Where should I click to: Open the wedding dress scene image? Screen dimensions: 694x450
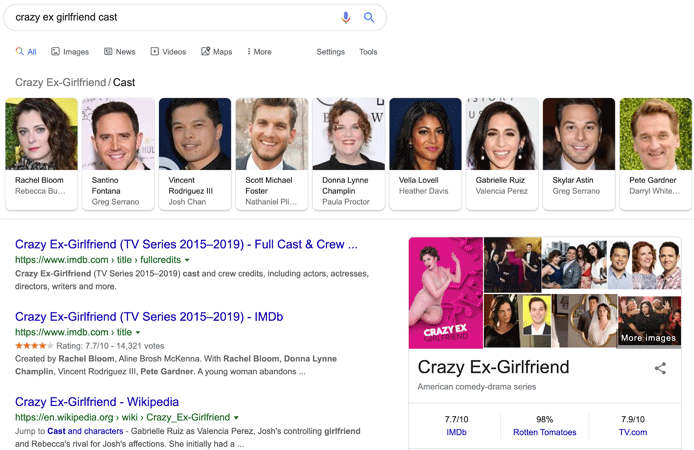pyautogui.click(x=585, y=321)
